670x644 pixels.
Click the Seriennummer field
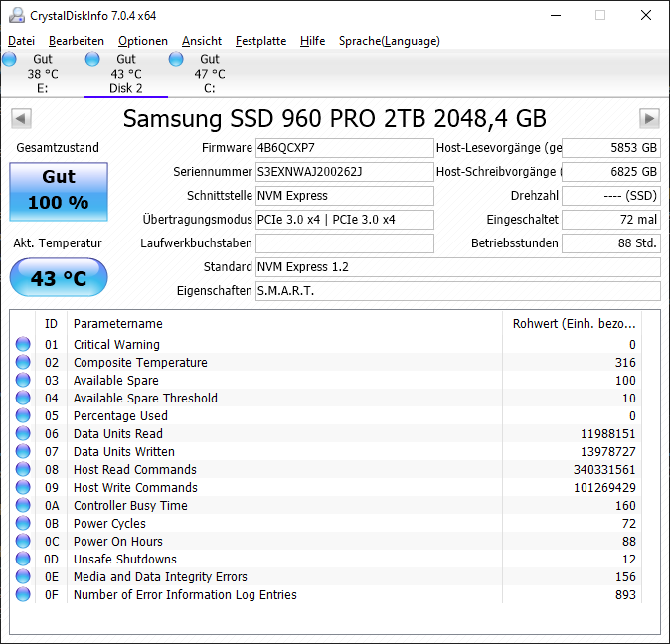pyautogui.click(x=344, y=172)
